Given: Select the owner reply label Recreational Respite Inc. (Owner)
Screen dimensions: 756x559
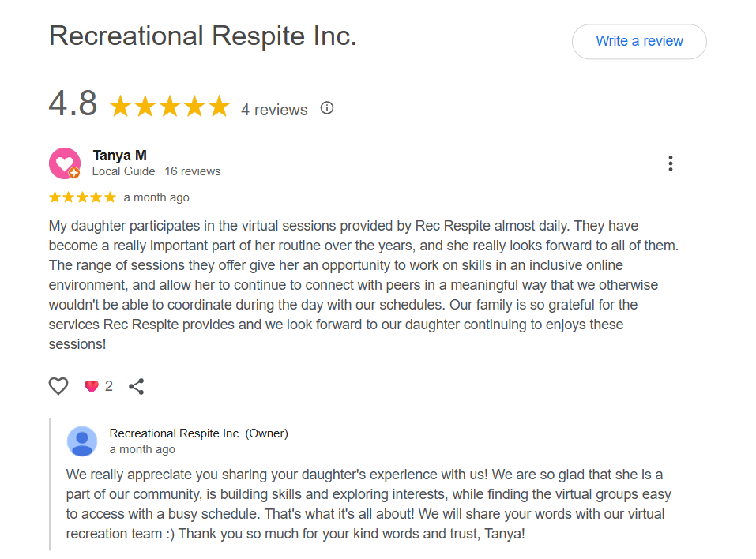Looking at the screenshot, I should click(x=198, y=433).
